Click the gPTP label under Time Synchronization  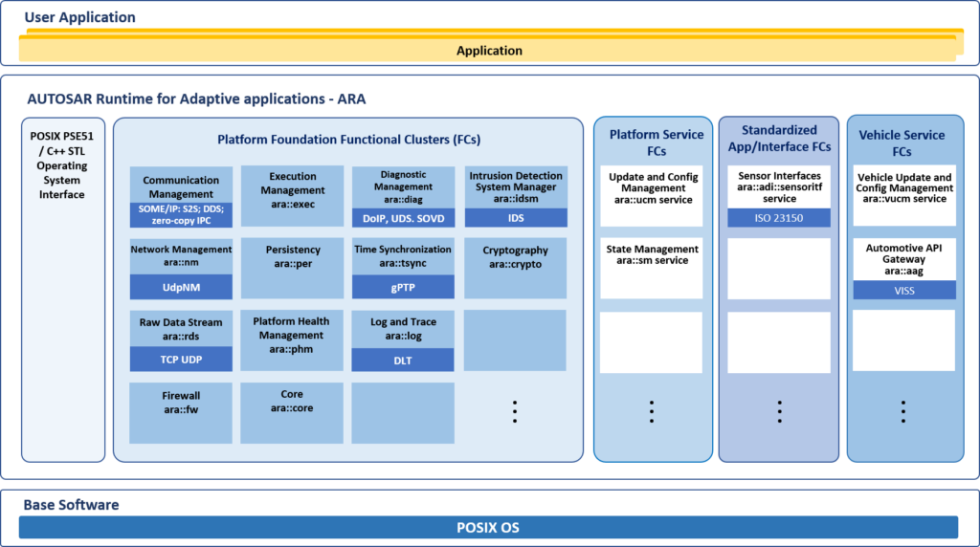pyautogui.click(x=403, y=287)
